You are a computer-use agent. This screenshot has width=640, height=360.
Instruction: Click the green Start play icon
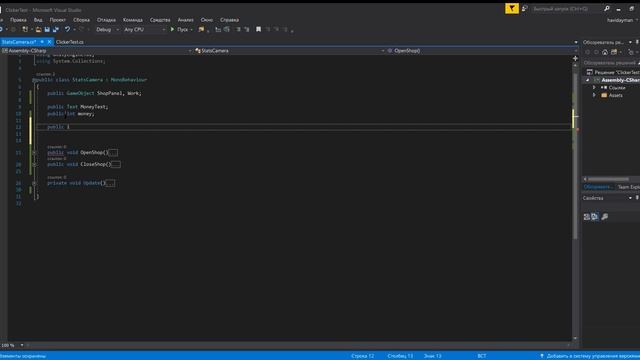tap(172, 29)
